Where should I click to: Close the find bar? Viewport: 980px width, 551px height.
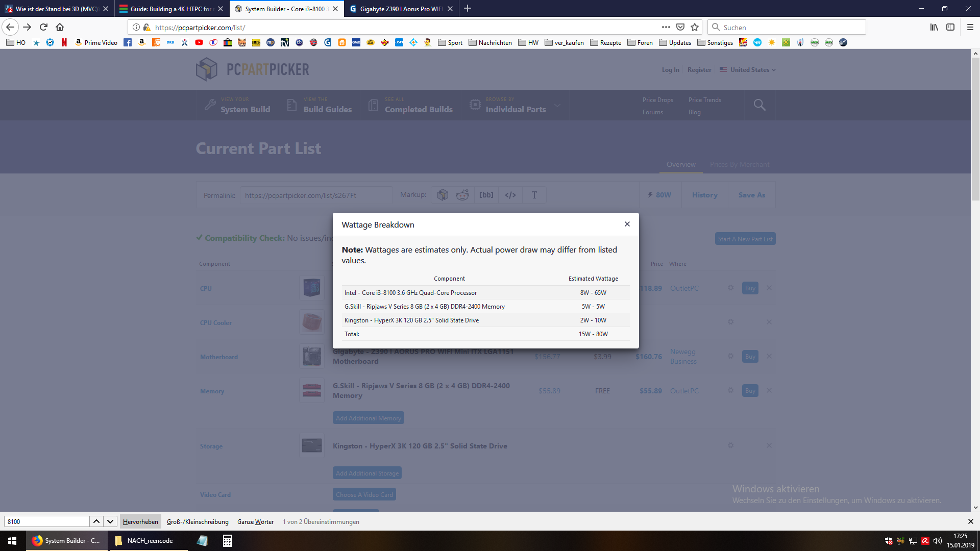point(971,521)
